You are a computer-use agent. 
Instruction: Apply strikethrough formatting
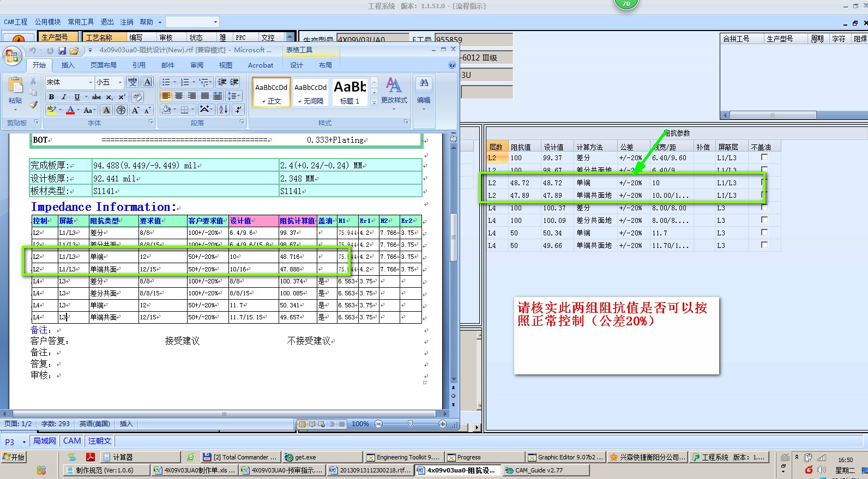(97, 96)
